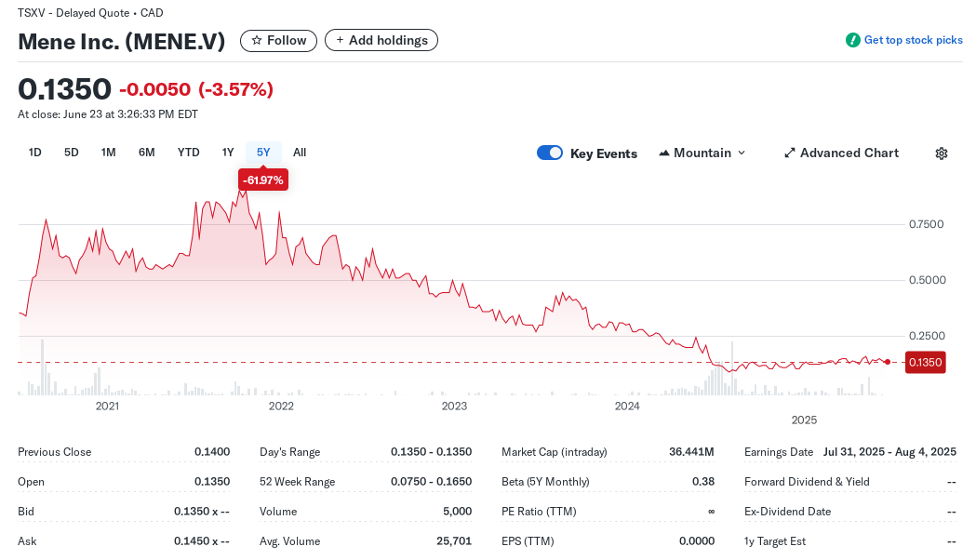The width and height of the screenshot is (976, 560).
Task: Click the 1y Target Est label
Action: pos(775,541)
